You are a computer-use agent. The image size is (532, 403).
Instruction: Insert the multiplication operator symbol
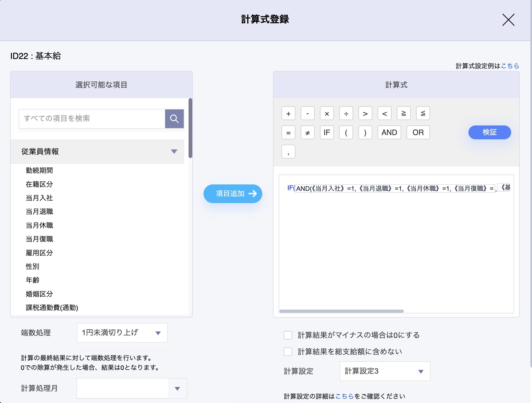(327, 113)
